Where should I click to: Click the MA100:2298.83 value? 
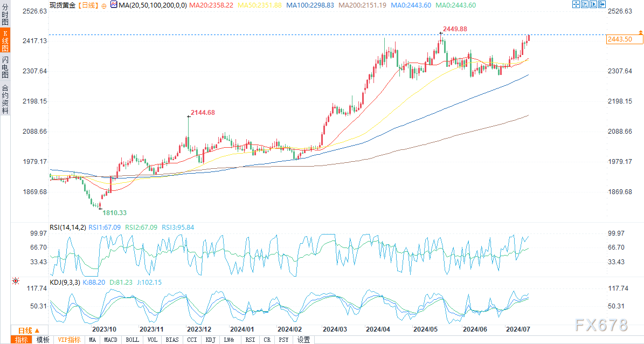tap(310, 5)
